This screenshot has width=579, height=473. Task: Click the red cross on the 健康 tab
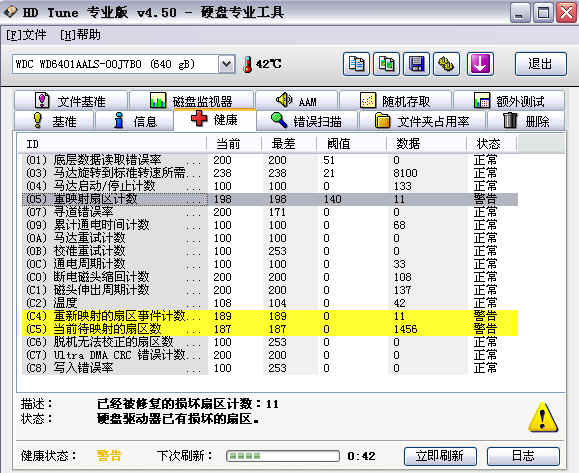coord(199,119)
